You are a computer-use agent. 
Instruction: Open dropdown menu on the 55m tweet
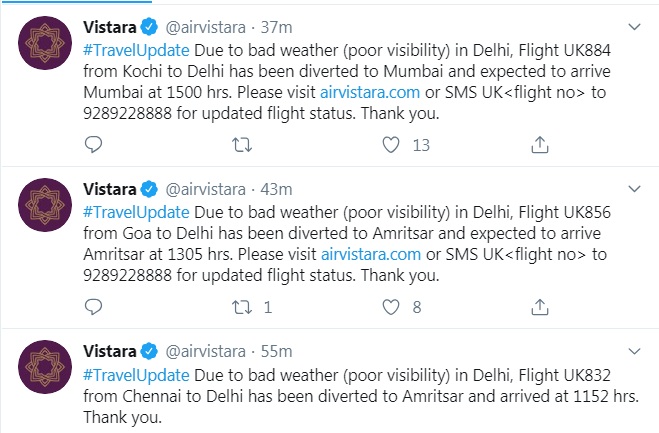click(634, 351)
